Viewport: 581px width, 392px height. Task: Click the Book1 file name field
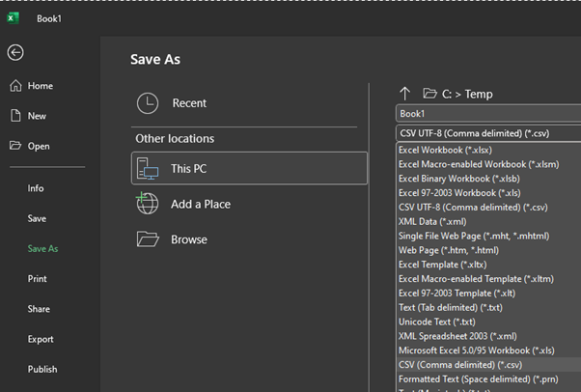coord(488,114)
